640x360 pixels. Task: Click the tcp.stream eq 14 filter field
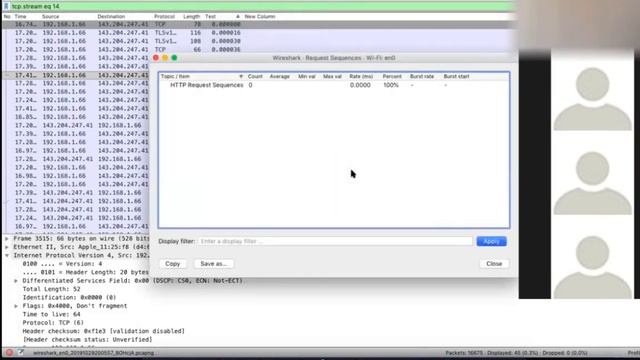click(261, 6)
